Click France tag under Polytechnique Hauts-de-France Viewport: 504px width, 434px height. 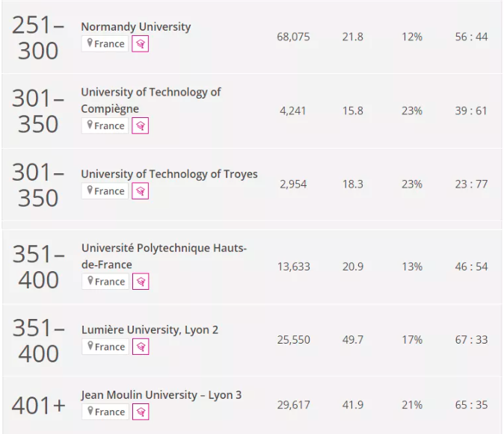[x=105, y=282]
